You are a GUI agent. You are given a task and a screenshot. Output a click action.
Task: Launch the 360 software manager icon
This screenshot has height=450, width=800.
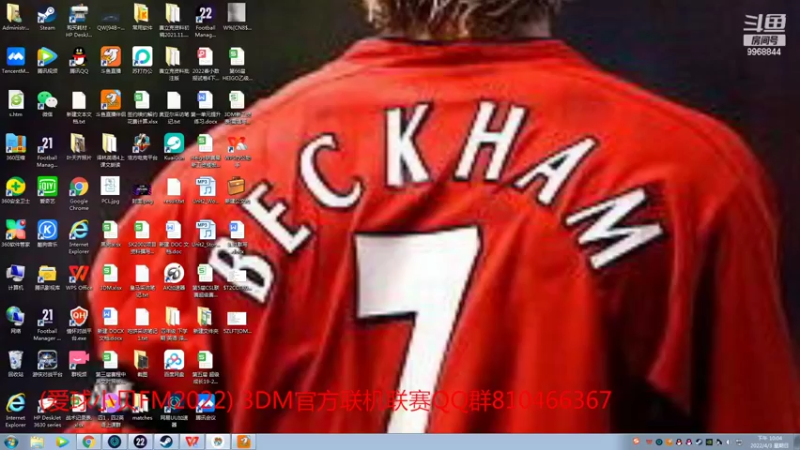point(15,234)
